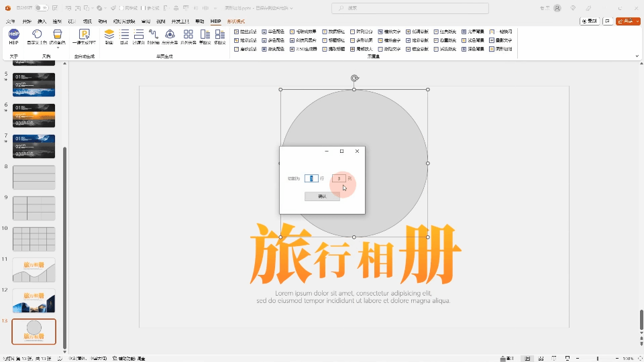The height and width of the screenshot is (362, 644).
Task: Click the save icon in title bar
Action: tap(55, 8)
